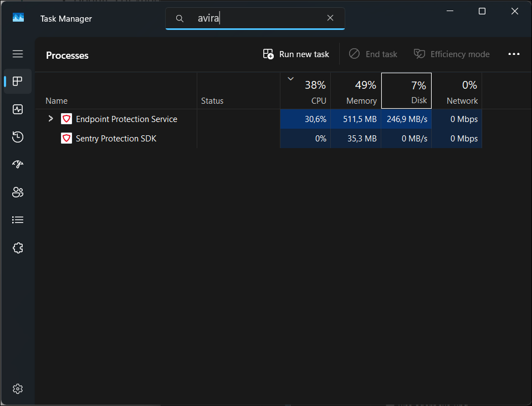
Task: Click the Processes page heading
Action: pyautogui.click(x=67, y=55)
